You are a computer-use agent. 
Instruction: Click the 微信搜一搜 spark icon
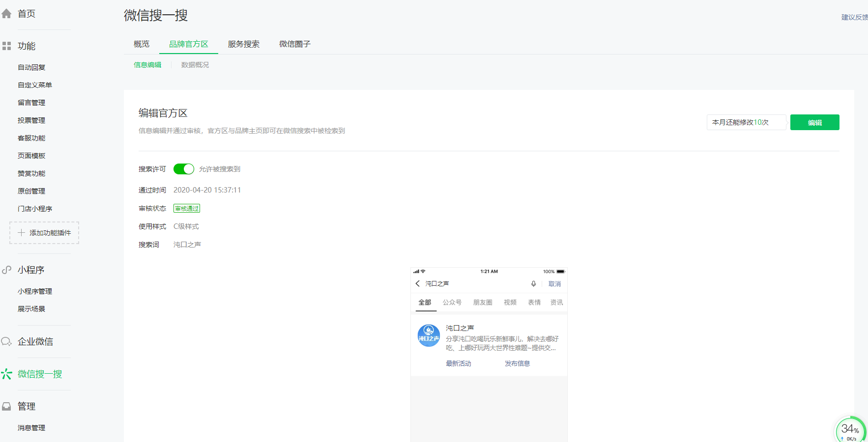(x=6, y=374)
